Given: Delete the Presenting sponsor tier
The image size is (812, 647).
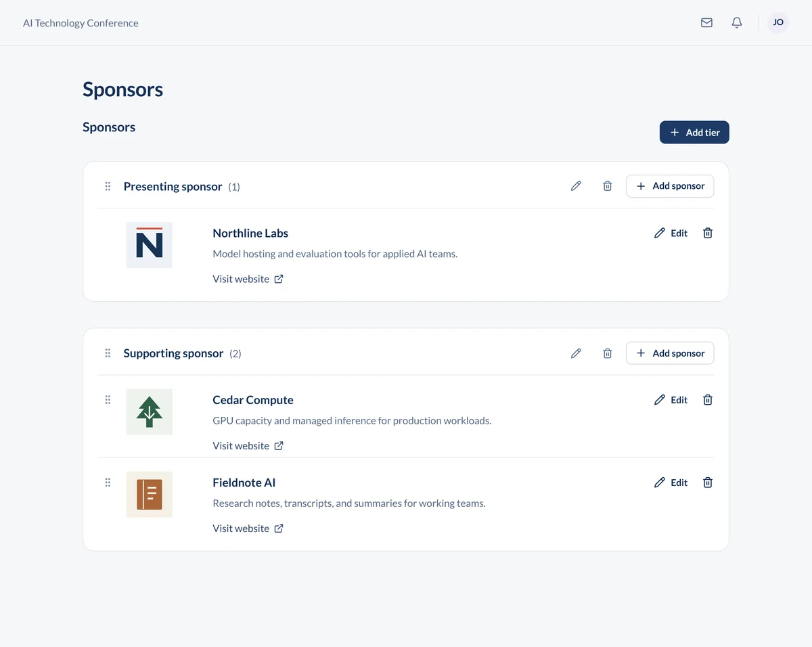Looking at the screenshot, I should pos(608,186).
